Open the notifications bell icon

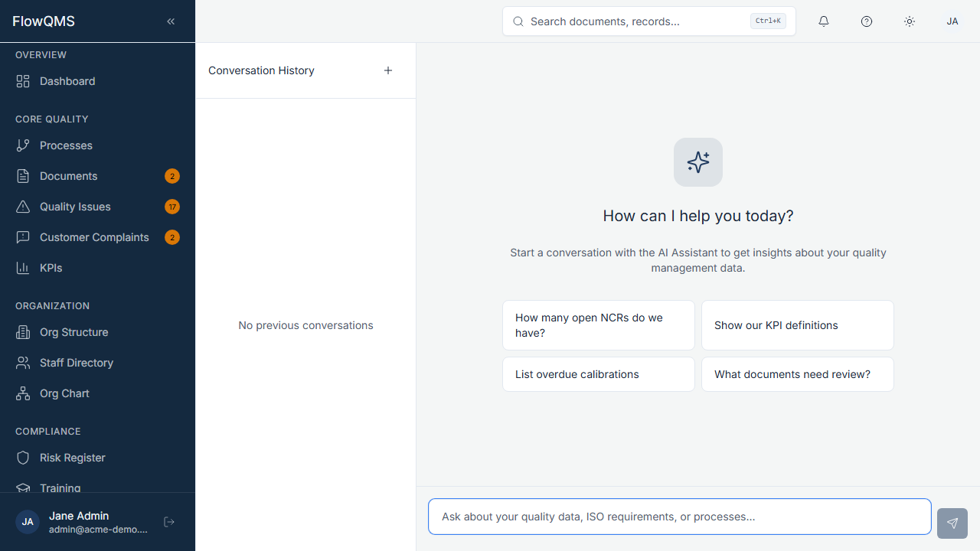click(x=824, y=21)
